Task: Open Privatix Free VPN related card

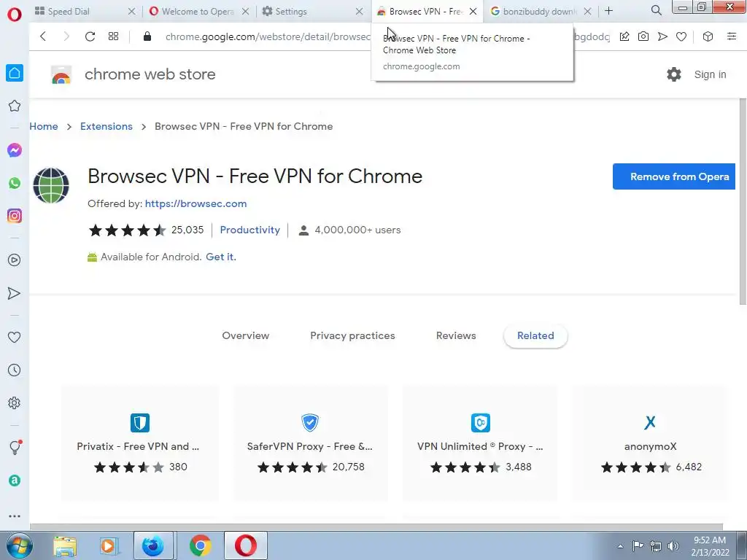Action: pyautogui.click(x=139, y=443)
